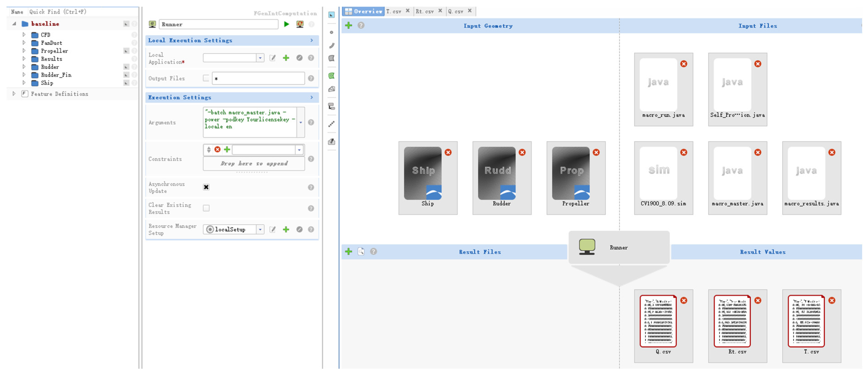This screenshot has height=376, width=868.
Task: Open help for Arguments field
Action: 311,122
